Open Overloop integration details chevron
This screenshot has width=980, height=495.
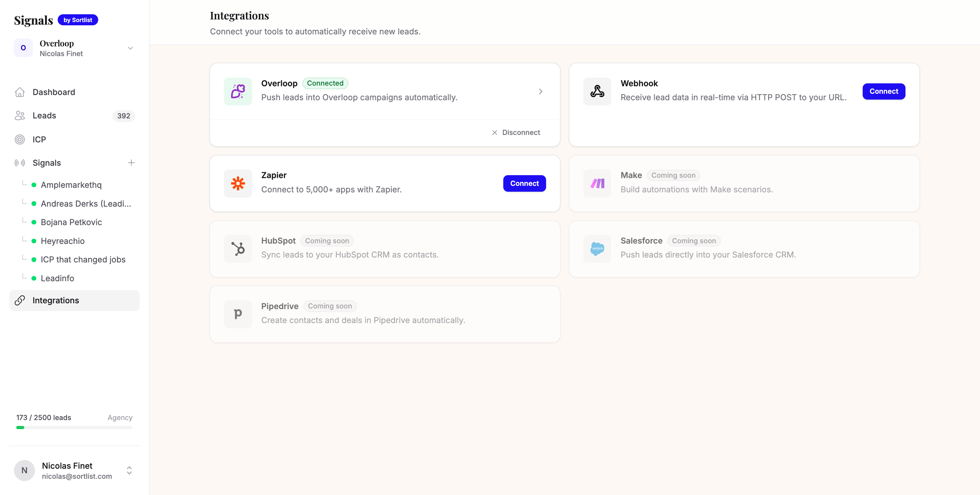[x=541, y=91]
